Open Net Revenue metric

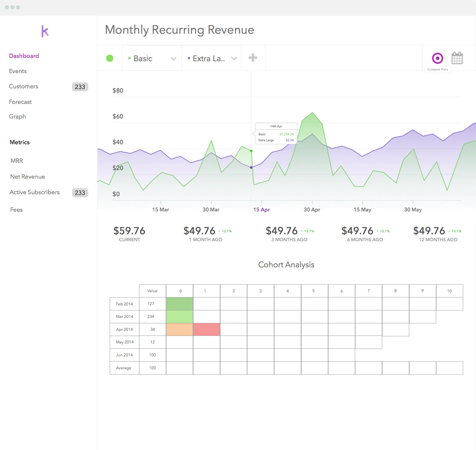[x=28, y=177]
